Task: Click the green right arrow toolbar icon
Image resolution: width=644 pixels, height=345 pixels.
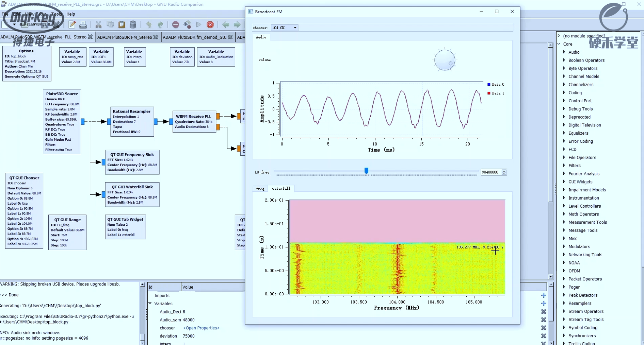Action: tap(237, 24)
